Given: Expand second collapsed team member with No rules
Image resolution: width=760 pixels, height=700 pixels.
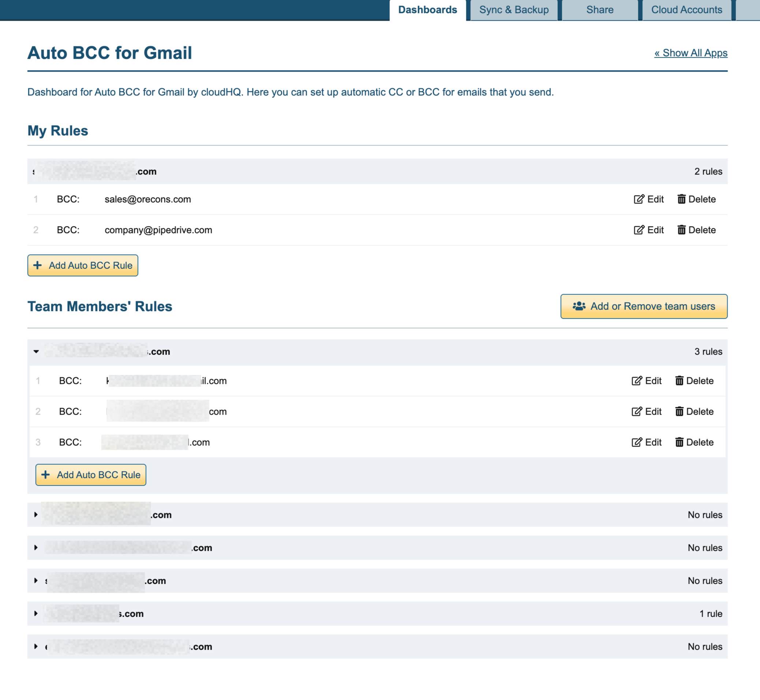Looking at the screenshot, I should pos(36,547).
